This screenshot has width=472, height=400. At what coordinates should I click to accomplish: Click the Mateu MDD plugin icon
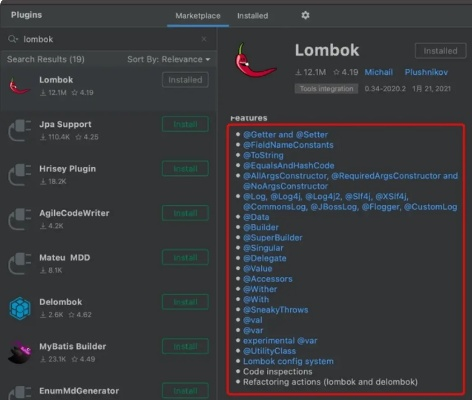click(20, 263)
